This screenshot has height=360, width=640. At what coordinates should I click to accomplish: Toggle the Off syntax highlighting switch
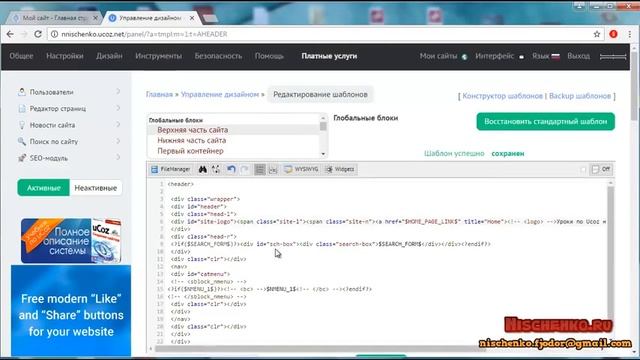[601, 169]
